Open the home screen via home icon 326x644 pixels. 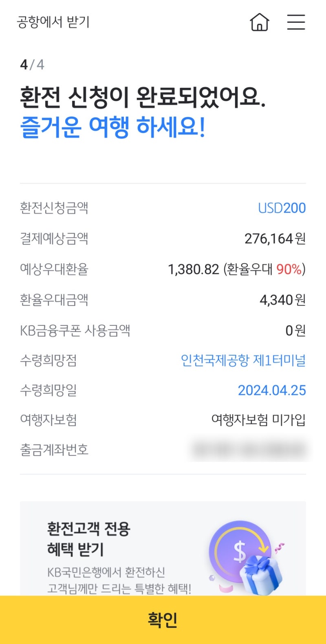(259, 22)
